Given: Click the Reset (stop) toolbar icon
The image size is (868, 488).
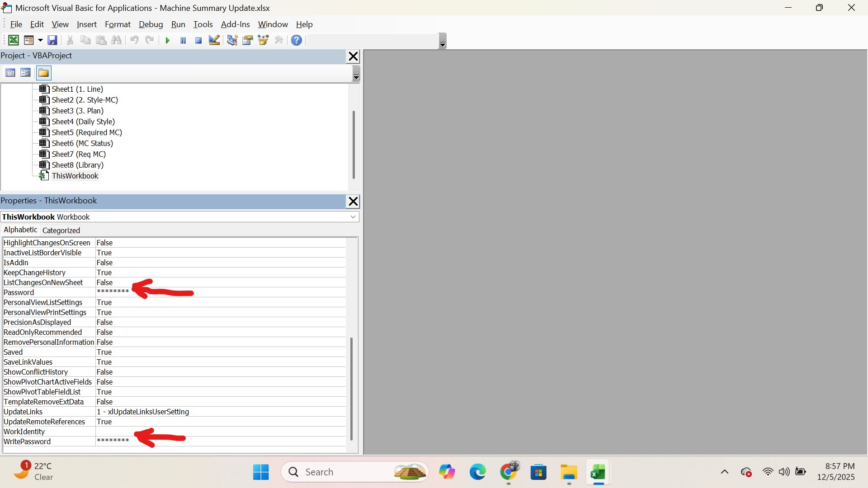Looking at the screenshot, I should 198,40.
